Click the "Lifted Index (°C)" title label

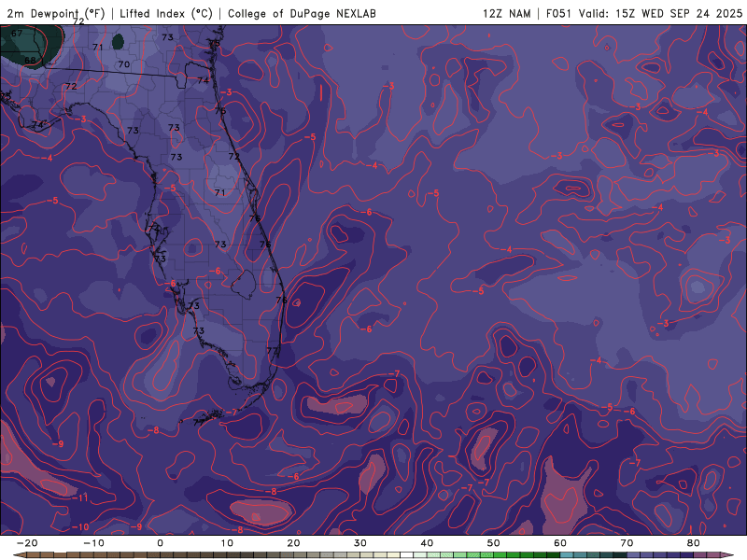tap(166, 14)
